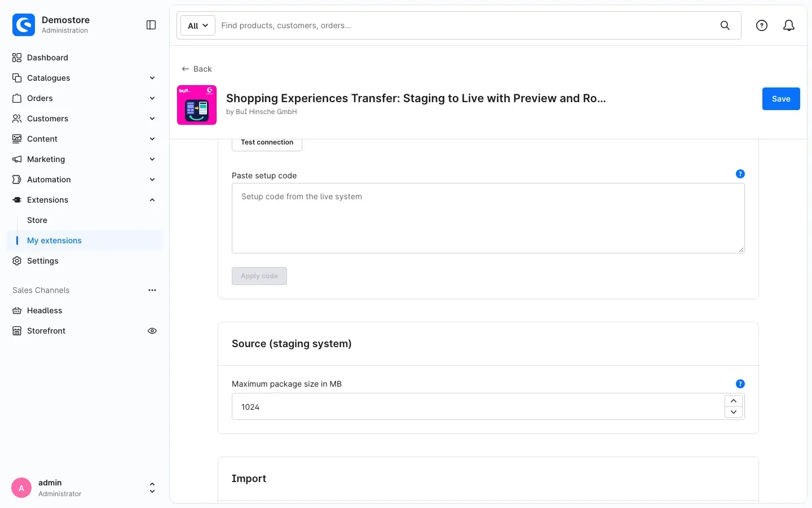Open Sales Channels more options menu
812x508 pixels.
click(152, 290)
